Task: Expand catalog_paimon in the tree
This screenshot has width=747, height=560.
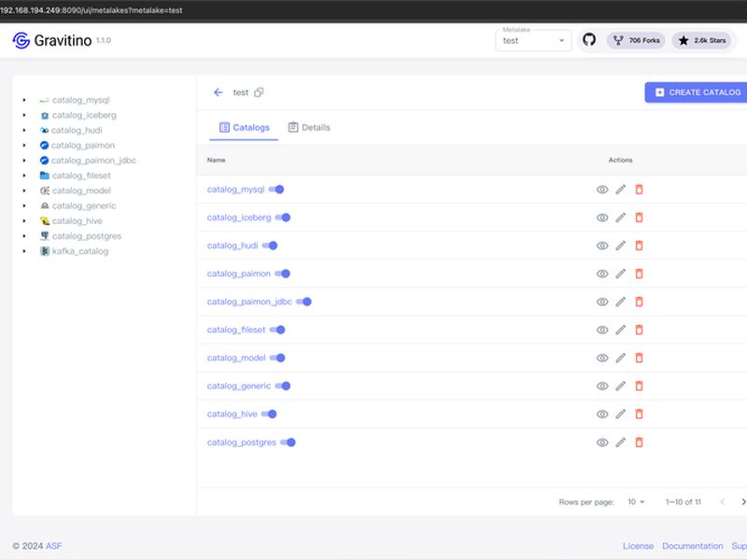Action: [24, 146]
